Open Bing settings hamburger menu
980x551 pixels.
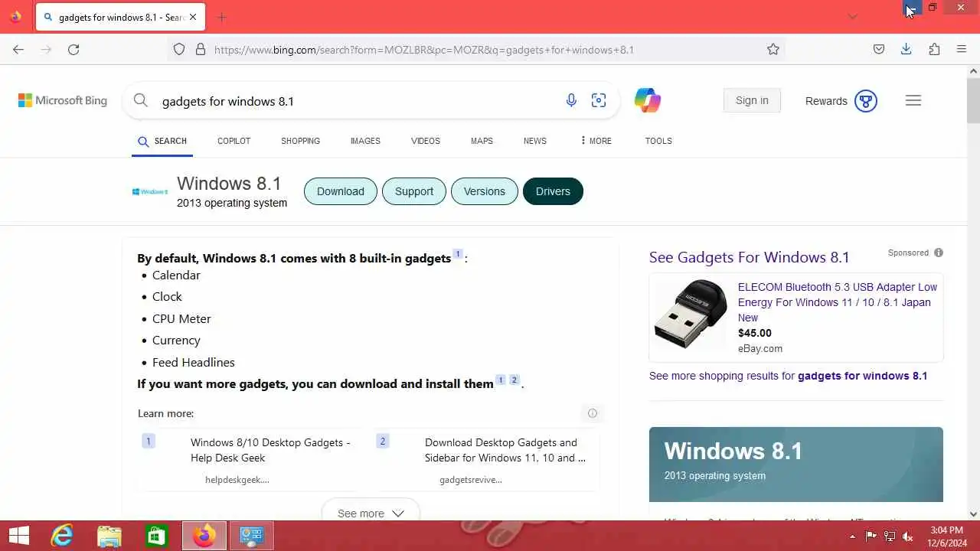click(913, 100)
